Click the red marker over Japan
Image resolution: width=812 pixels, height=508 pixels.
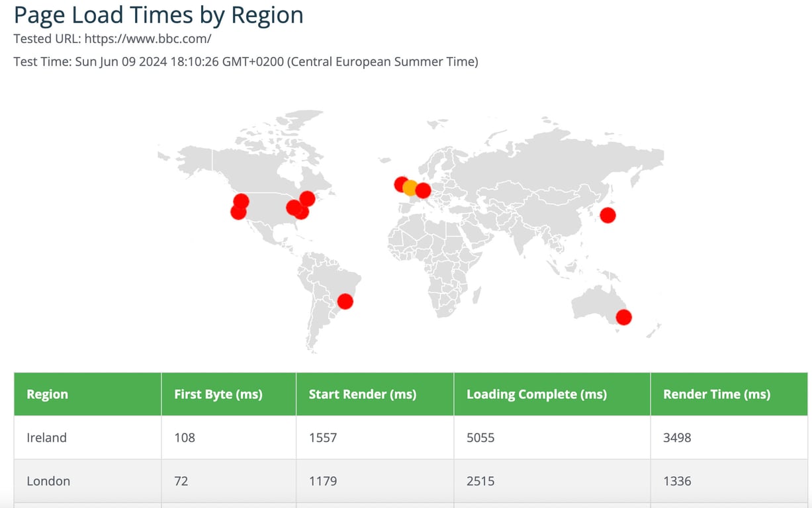pos(608,215)
